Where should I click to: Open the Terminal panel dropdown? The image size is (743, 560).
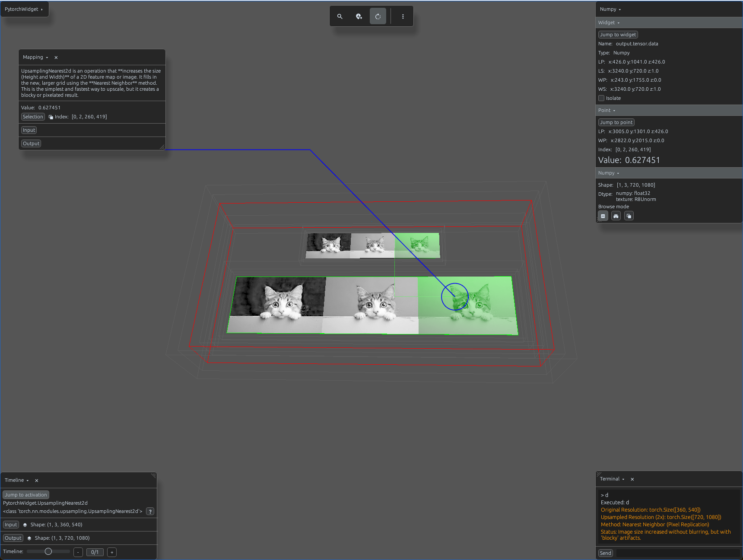(x=612, y=479)
